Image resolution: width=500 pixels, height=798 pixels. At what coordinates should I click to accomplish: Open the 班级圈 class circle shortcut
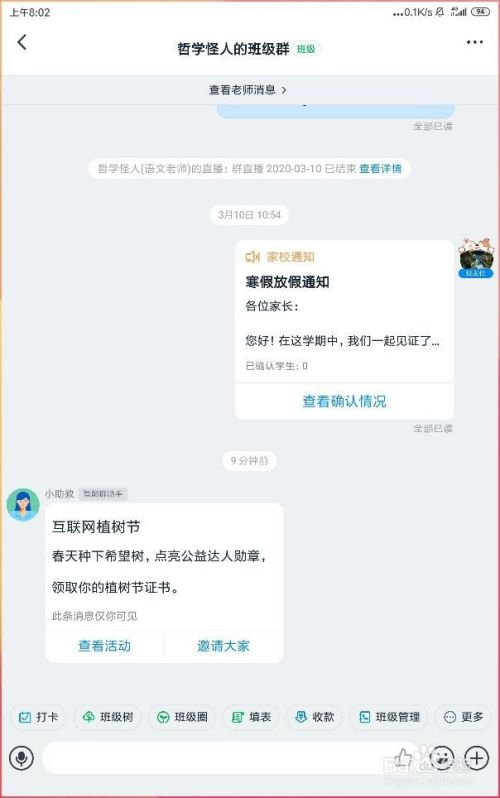click(x=182, y=717)
